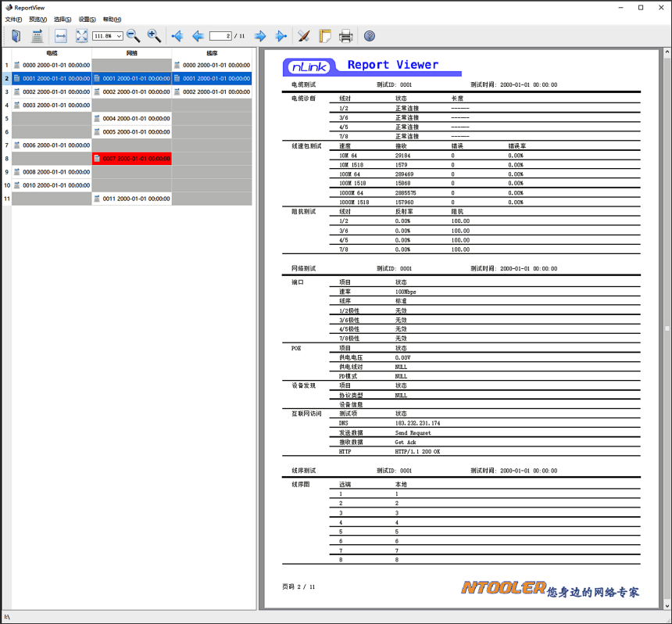This screenshot has height=624, width=672.
Task: Jump to the last page
Action: pos(281,36)
